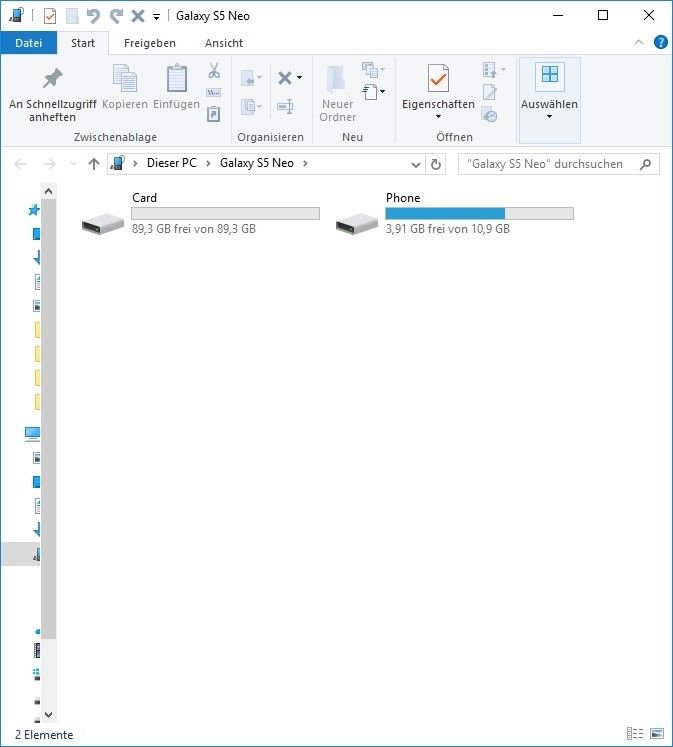Click the up arrow navigation button
673x747 pixels.
(x=94, y=164)
